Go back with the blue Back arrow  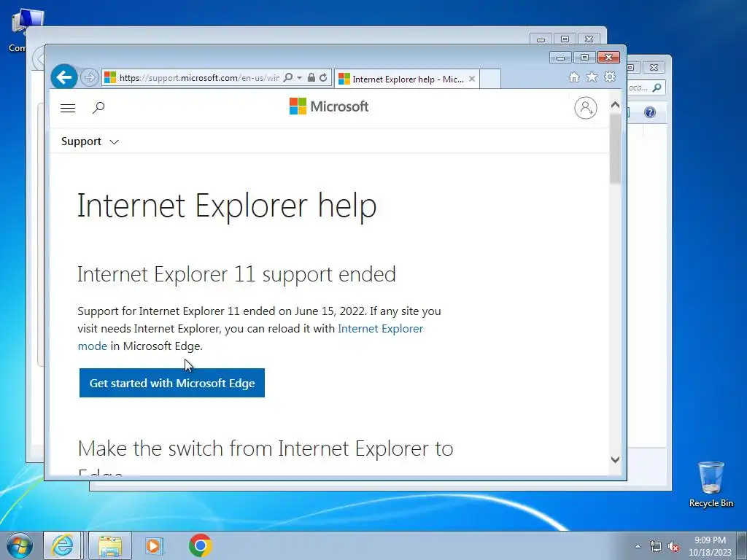[64, 77]
